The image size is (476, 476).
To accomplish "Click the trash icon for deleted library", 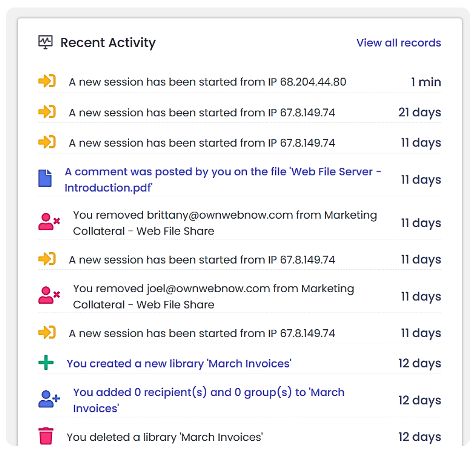I will tap(46, 436).
